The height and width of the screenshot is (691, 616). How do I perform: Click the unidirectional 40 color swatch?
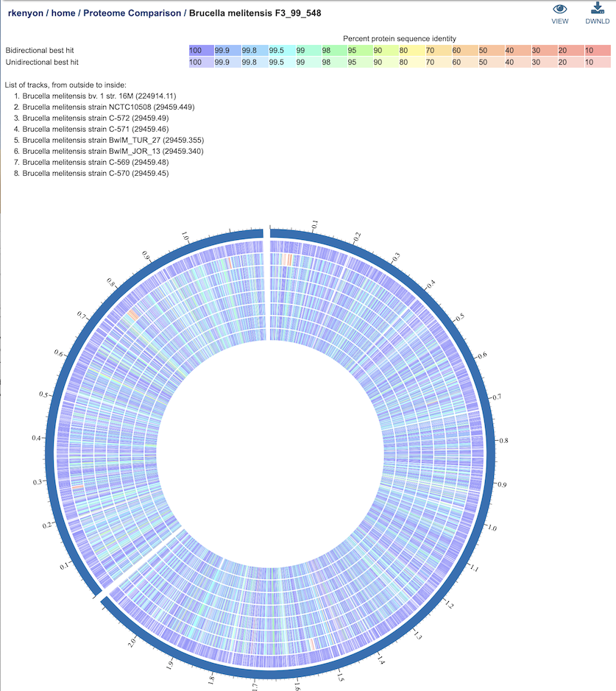517,62
